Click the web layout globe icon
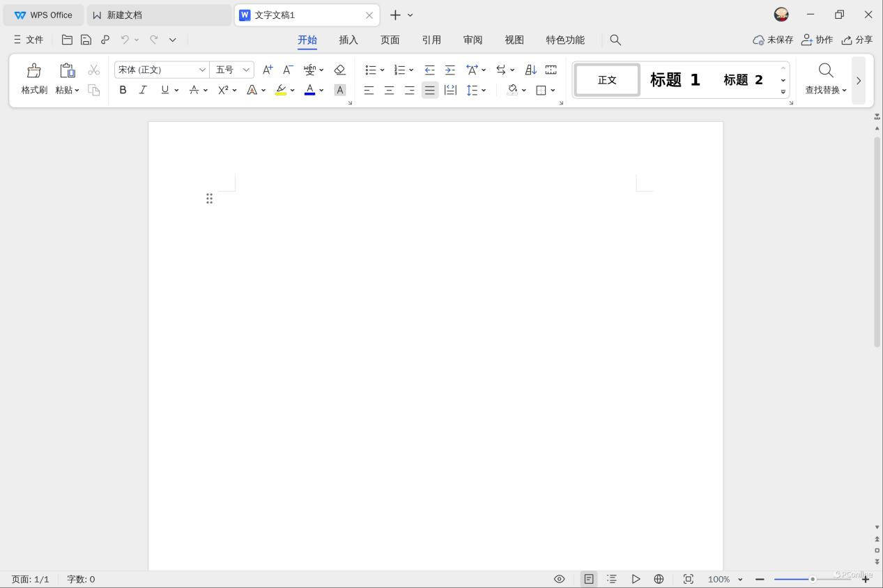The width and height of the screenshot is (883, 588). 659,579
